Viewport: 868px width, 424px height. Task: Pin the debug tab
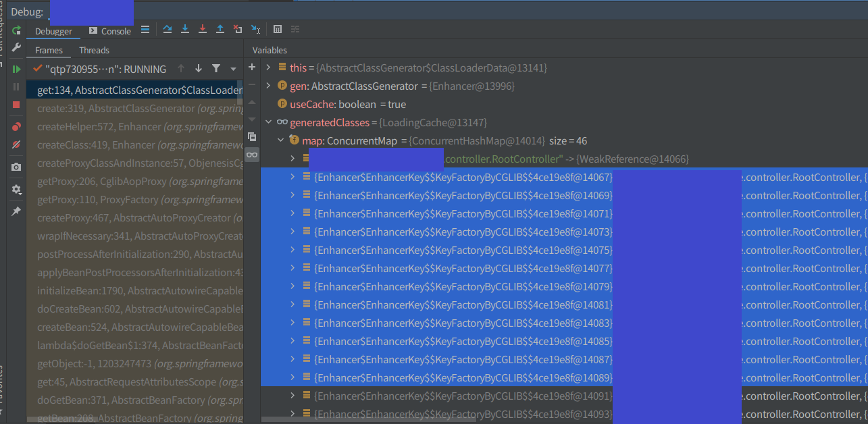(x=17, y=211)
